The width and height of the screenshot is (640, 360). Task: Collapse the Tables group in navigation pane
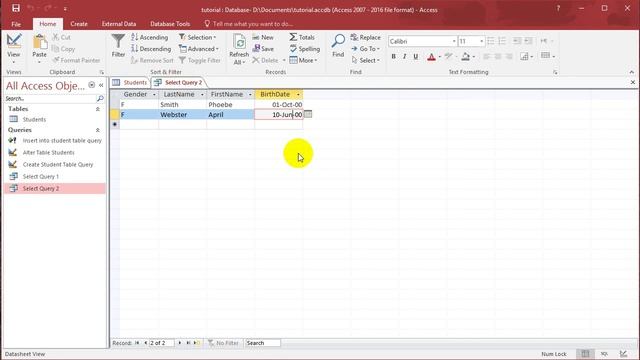pyautogui.click(x=98, y=109)
